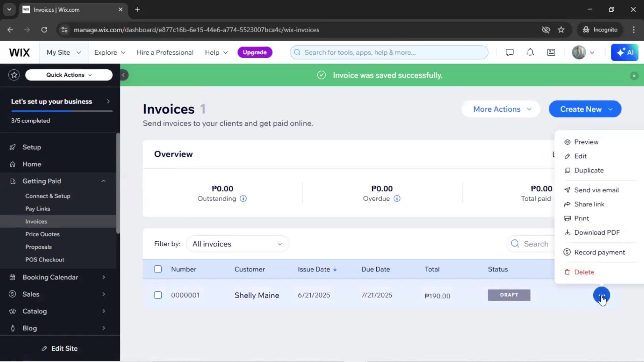This screenshot has width=644, height=362.
Task: Click the Upgrade button
Action: 255,52
